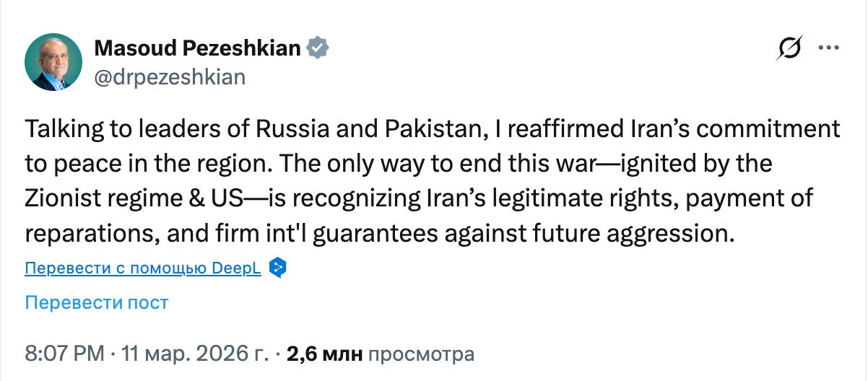Open the Grok explain-post icon
The image size is (868, 381).
click(789, 49)
